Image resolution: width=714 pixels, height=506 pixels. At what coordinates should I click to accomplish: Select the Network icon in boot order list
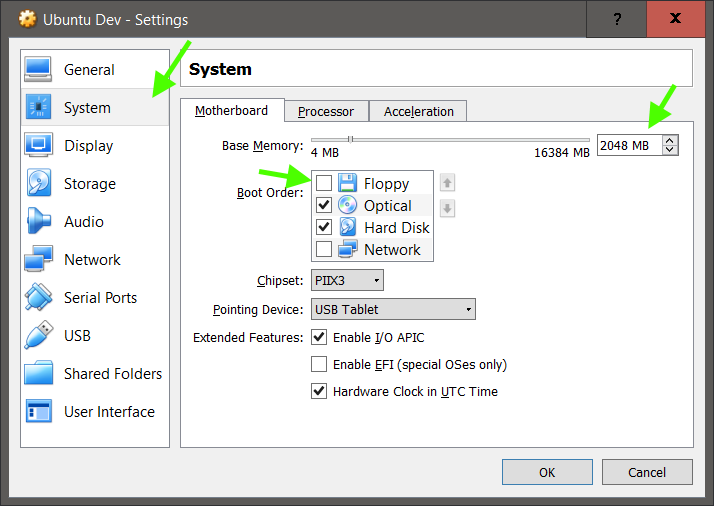click(x=347, y=249)
